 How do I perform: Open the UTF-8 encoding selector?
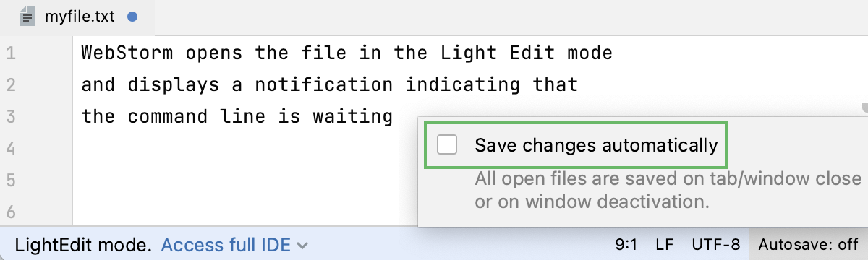point(715,246)
